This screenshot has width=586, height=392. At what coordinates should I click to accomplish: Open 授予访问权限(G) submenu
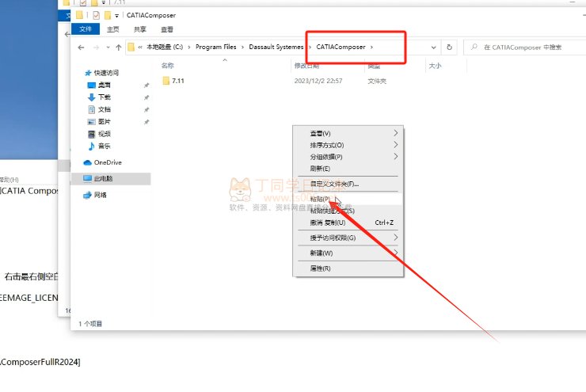click(348, 238)
